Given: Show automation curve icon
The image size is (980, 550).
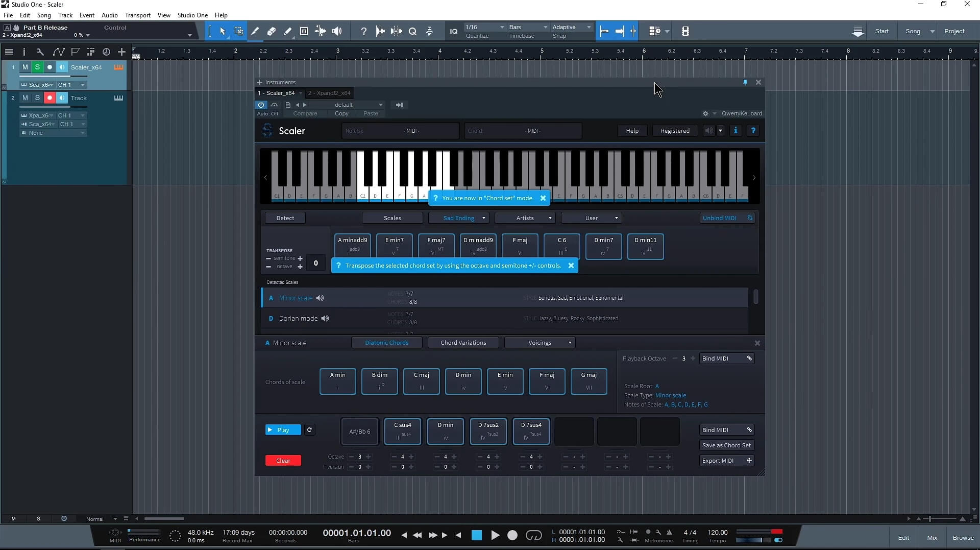Looking at the screenshot, I should tap(58, 52).
